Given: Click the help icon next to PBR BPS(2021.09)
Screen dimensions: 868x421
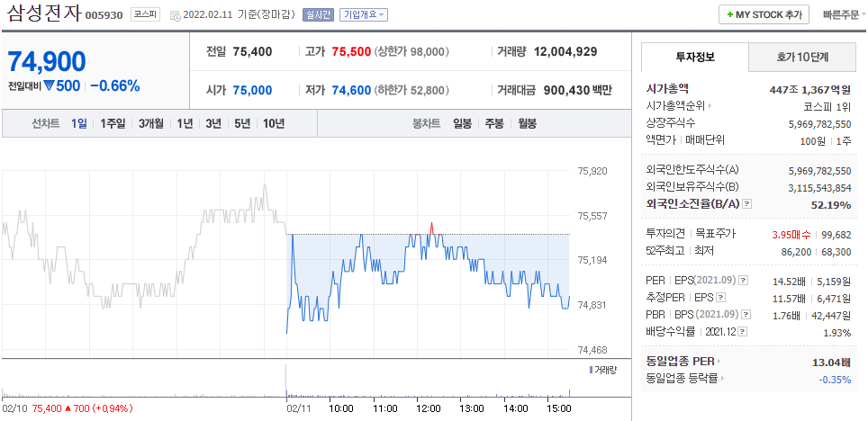Looking at the screenshot, I should click(x=746, y=315).
